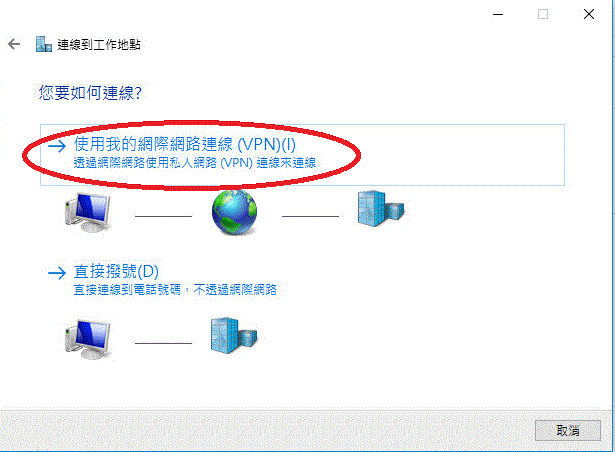The height and width of the screenshot is (452, 615).
Task: Minimize the wizard window
Action: click(498, 15)
